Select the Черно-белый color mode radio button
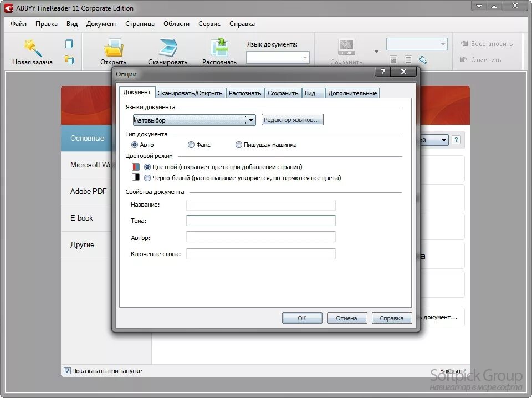The height and width of the screenshot is (398, 532). pyautogui.click(x=147, y=178)
